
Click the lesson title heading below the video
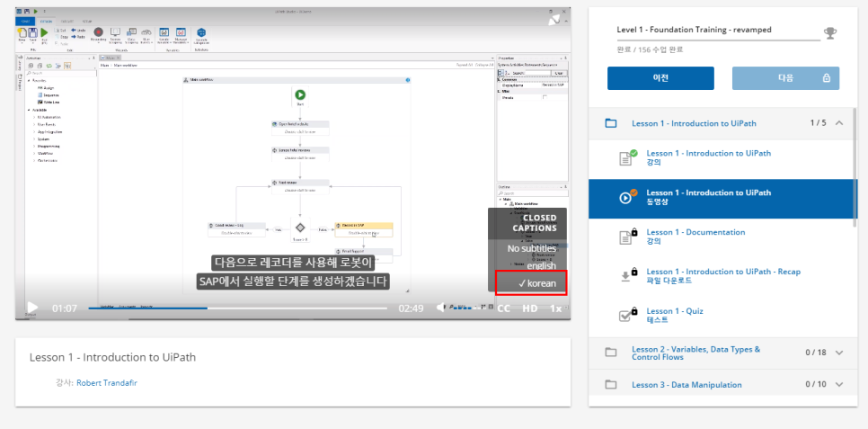point(112,357)
